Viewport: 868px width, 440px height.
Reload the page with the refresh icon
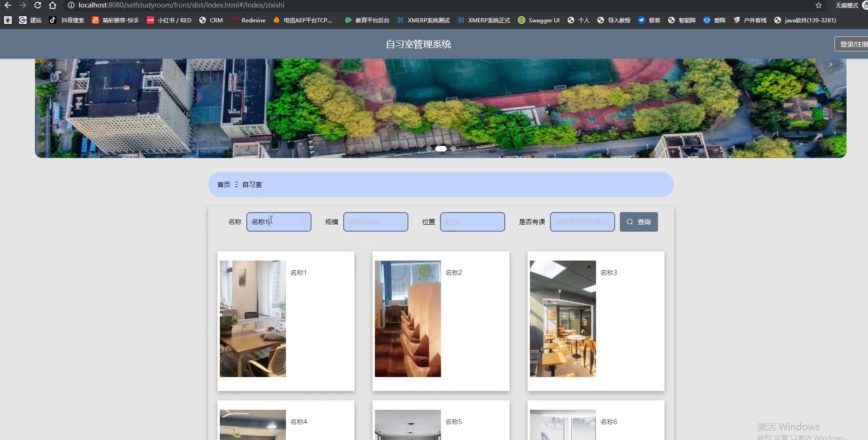tap(38, 5)
